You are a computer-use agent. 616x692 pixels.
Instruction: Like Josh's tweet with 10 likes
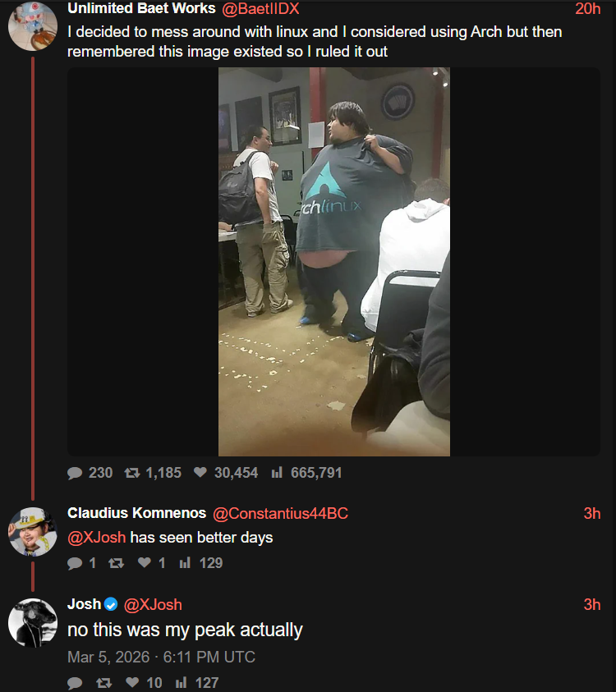pos(132,683)
